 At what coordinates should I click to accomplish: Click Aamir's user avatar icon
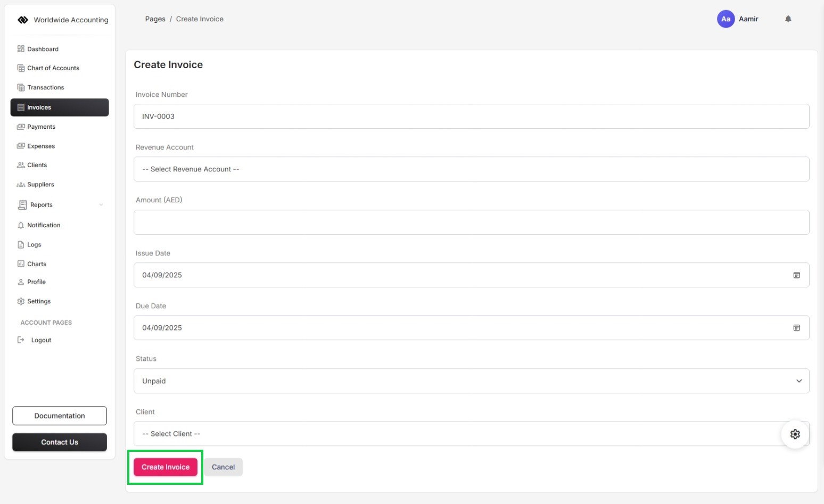pos(726,19)
